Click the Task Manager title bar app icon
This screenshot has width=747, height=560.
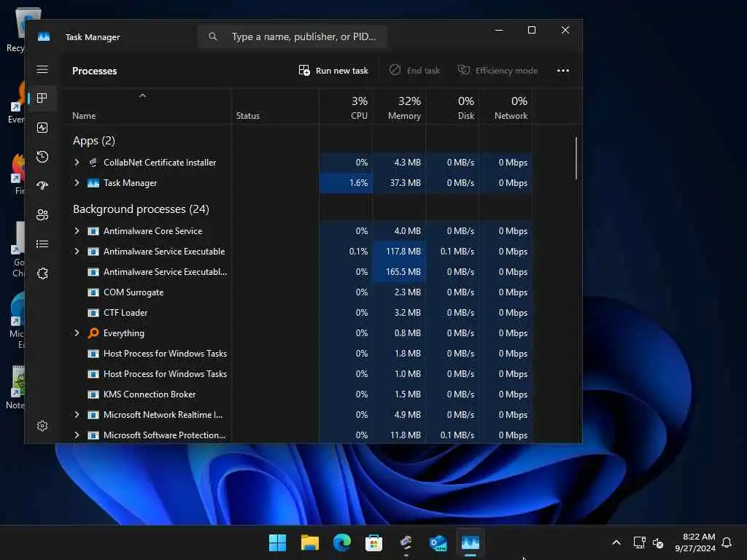coord(44,36)
